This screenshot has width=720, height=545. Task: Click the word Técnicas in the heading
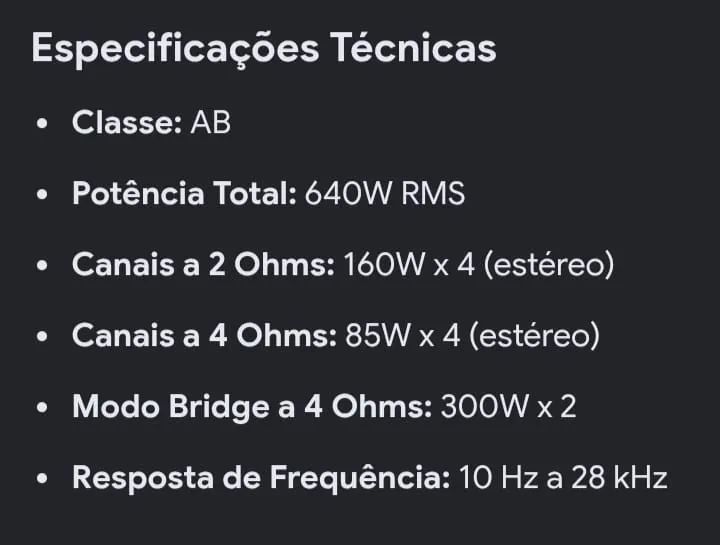pyautogui.click(x=413, y=47)
